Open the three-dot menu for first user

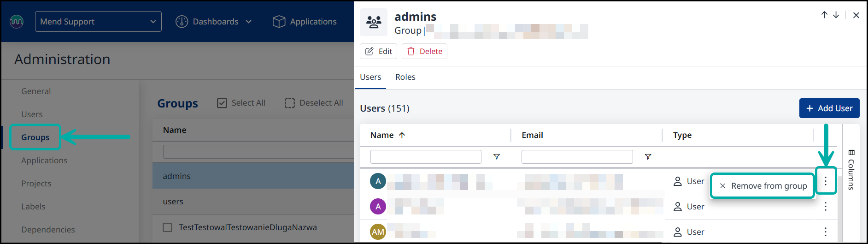[826, 181]
